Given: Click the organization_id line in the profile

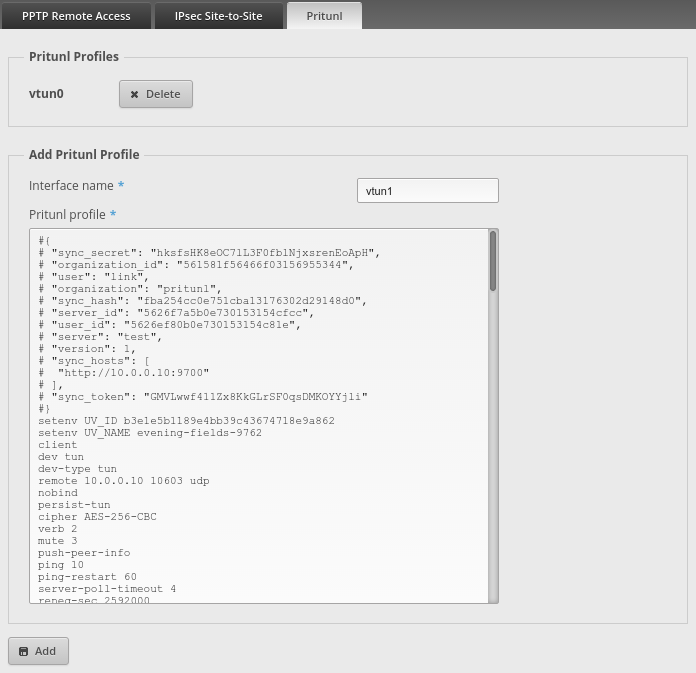Looking at the screenshot, I should click(x=196, y=265).
